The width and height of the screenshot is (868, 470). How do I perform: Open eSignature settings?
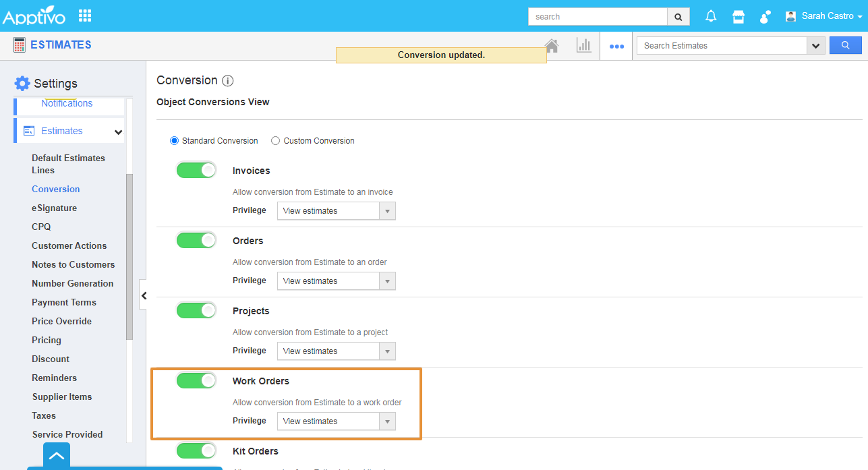(55, 208)
